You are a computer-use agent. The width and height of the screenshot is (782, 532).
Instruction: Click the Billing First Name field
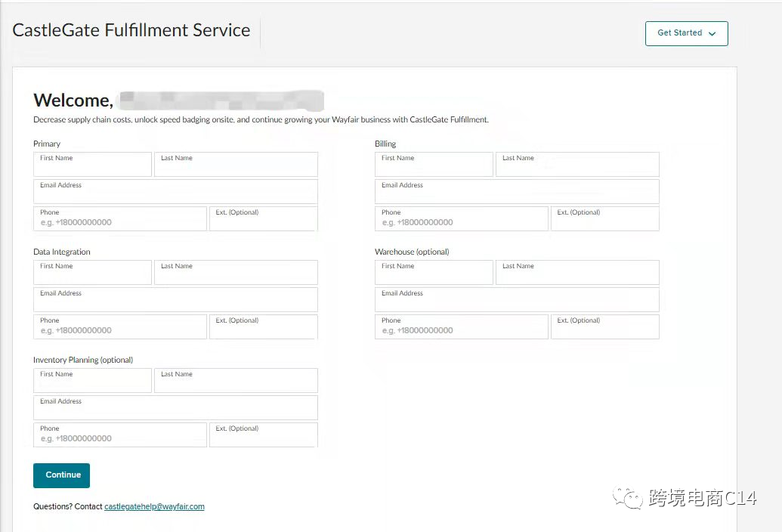tap(434, 165)
